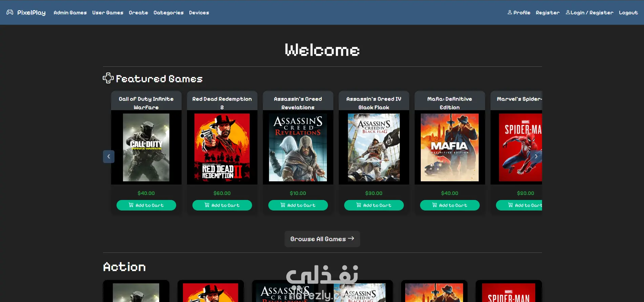Add Marvel's Spider-Man to cart
The image size is (644, 302).
(x=519, y=205)
